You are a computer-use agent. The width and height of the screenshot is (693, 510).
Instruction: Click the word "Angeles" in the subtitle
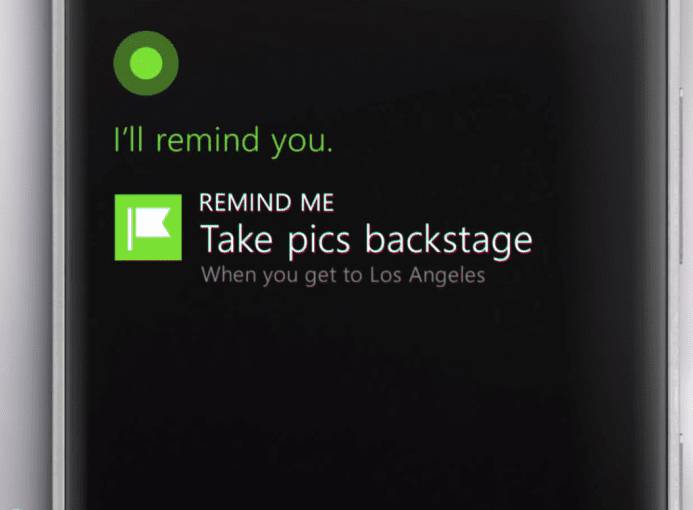[x=447, y=276]
